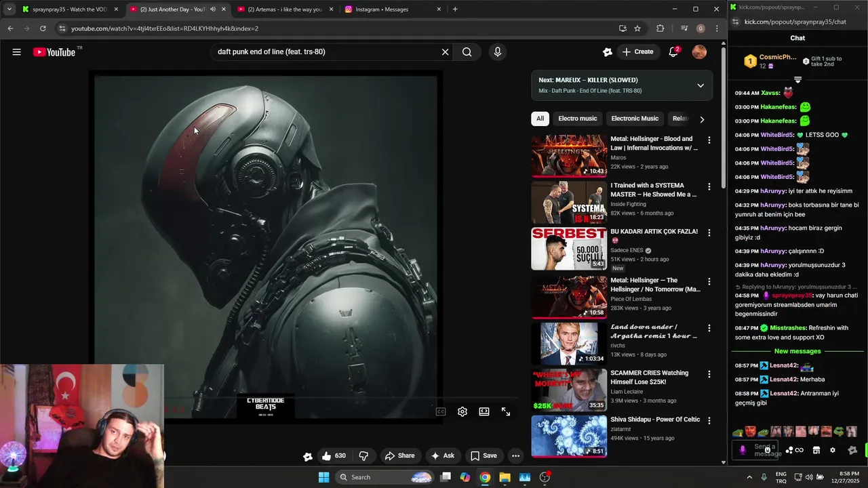
Task: Open the volume control in system tray
Action: coord(809,477)
